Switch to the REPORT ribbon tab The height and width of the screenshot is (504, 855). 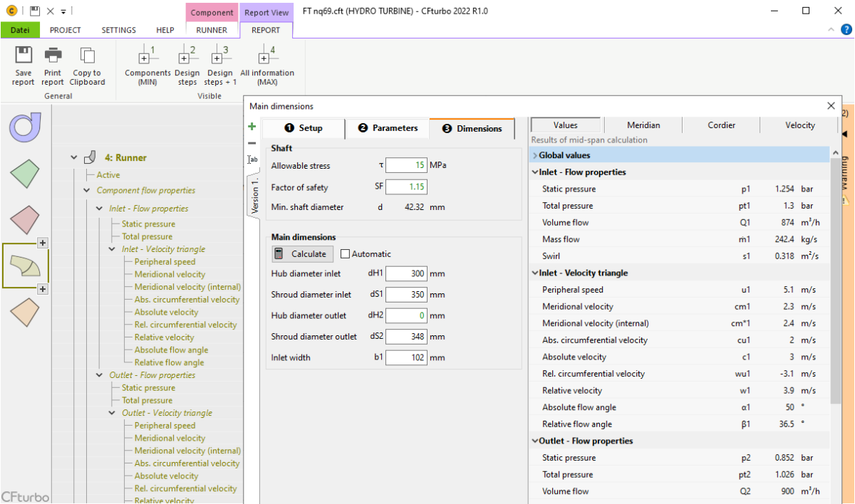click(x=266, y=30)
